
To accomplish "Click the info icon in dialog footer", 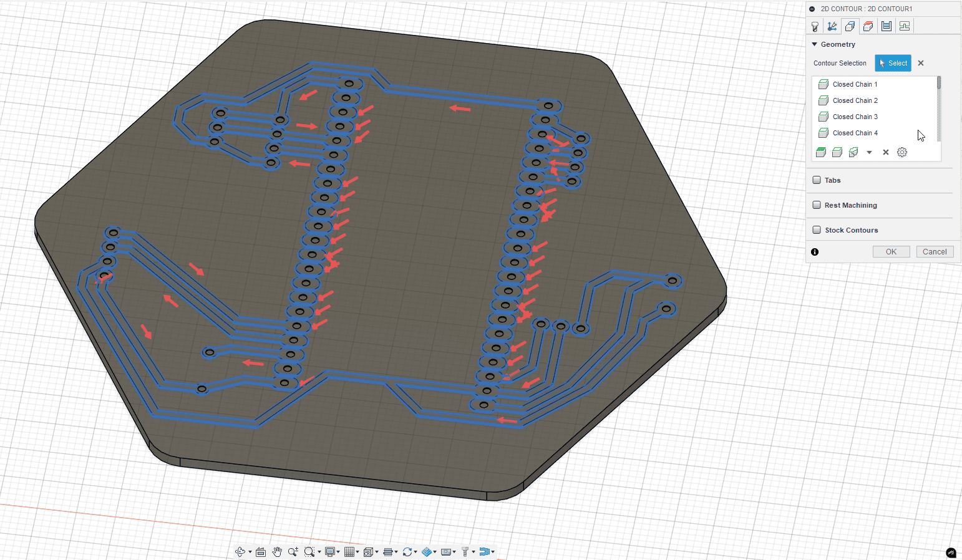I will pos(815,252).
